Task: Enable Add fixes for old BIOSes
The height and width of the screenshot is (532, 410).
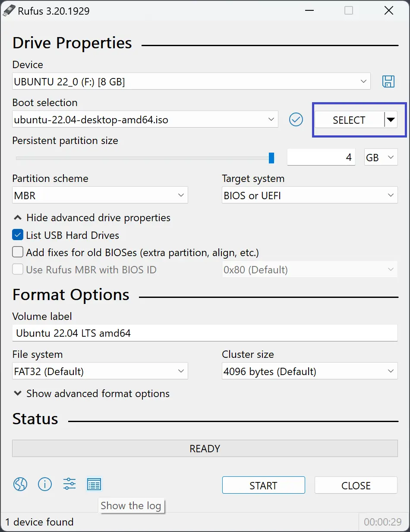Action: 18,252
